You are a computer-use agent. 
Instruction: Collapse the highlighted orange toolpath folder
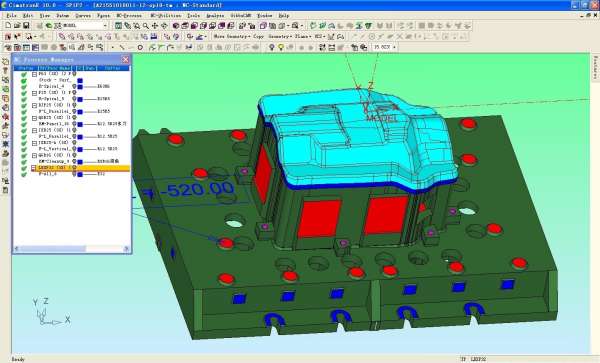pyautogui.click(x=34, y=168)
